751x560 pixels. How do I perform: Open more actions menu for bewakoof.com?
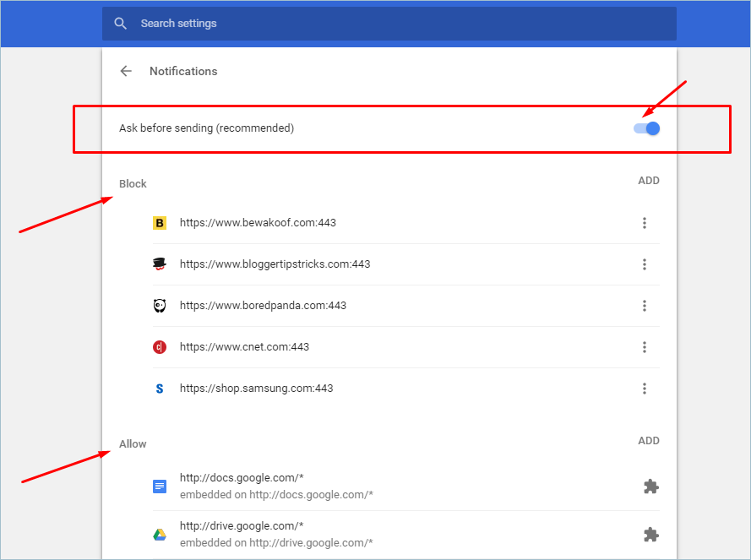(645, 223)
